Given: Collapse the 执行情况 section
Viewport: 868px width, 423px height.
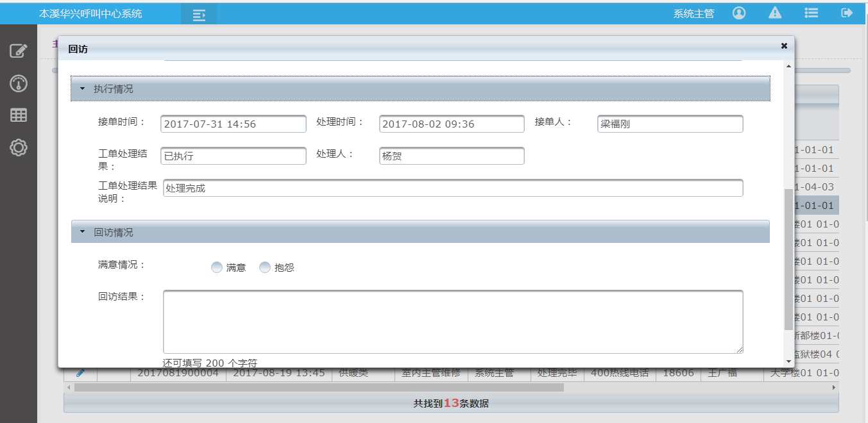Looking at the screenshot, I should point(81,88).
